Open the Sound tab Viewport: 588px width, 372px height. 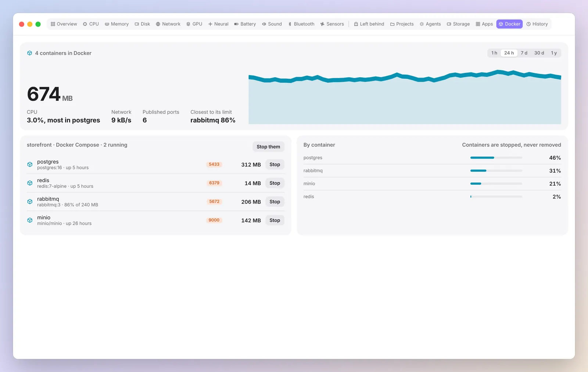pos(272,24)
